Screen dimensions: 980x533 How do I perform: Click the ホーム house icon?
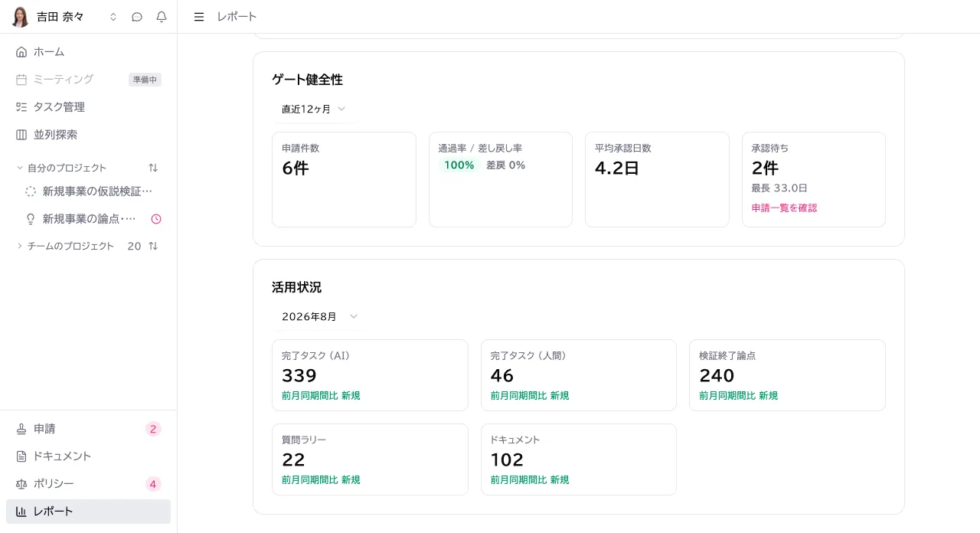click(x=21, y=52)
